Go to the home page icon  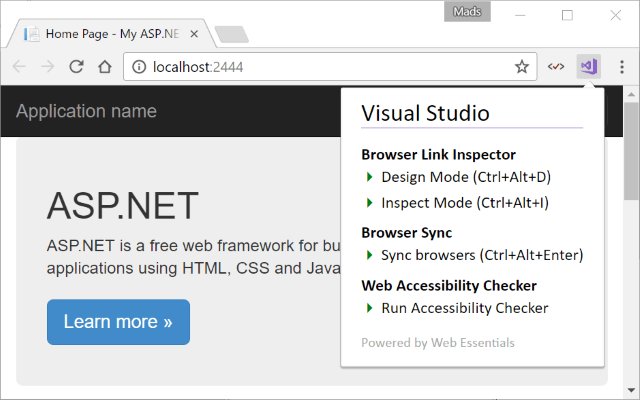[105, 67]
